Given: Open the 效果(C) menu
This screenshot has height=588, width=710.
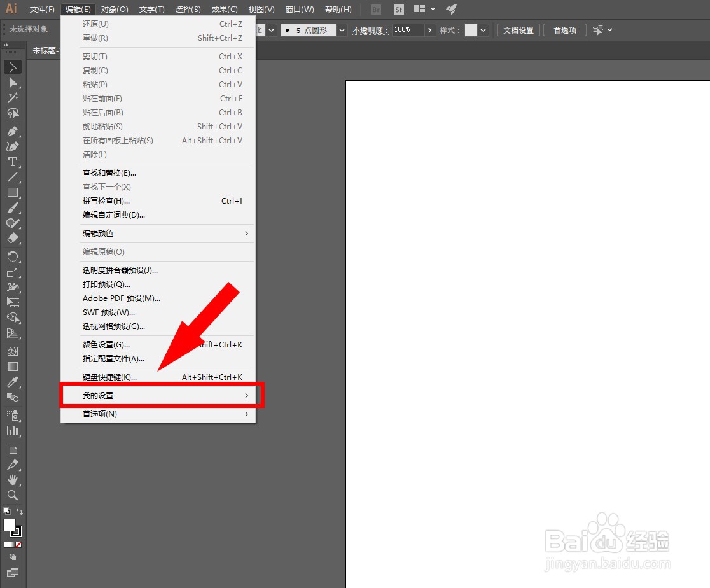Looking at the screenshot, I should [225, 9].
